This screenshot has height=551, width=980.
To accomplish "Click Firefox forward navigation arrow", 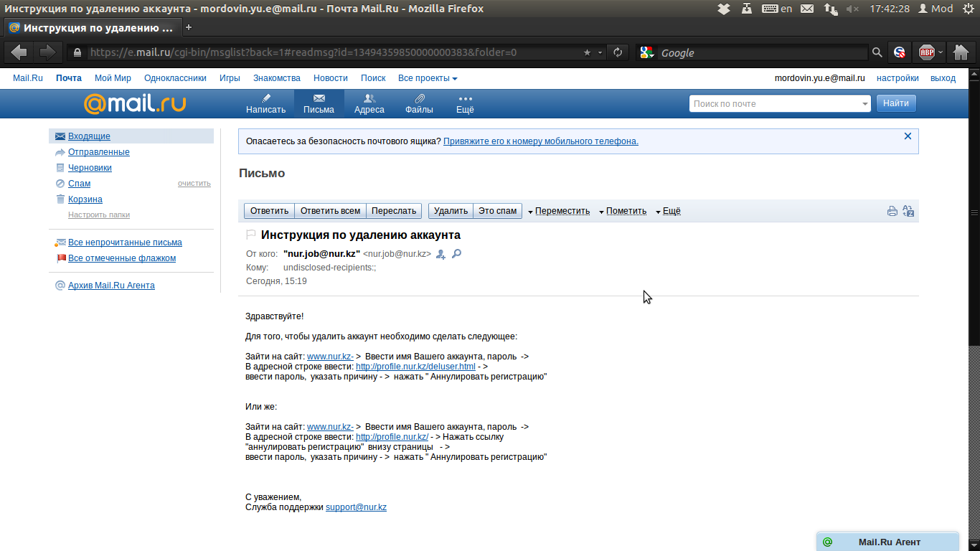I will click(47, 52).
